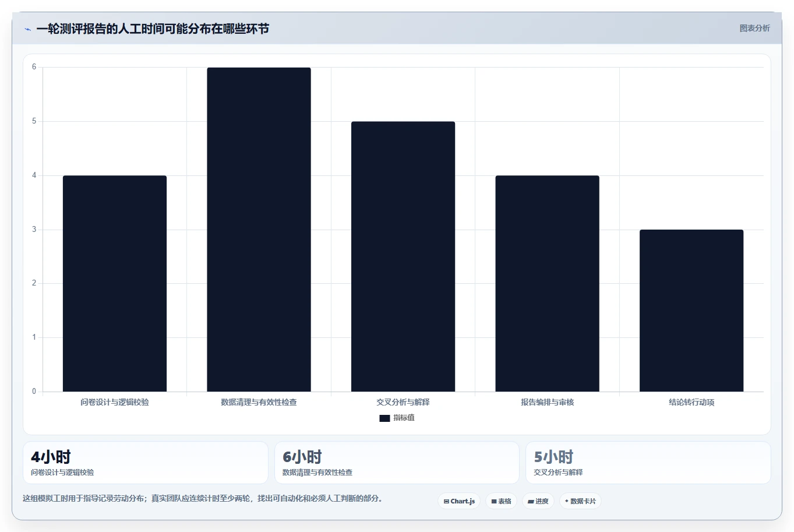
Task: Click the 结论转行动项 axis label
Action: [x=691, y=402]
